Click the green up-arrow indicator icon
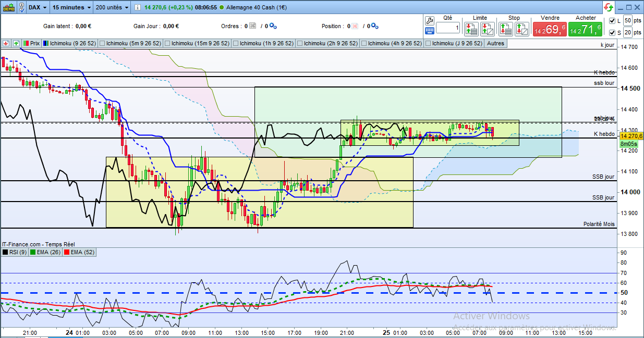Image resolution: width=644 pixels, height=338 pixels. pyautogui.click(x=16, y=43)
